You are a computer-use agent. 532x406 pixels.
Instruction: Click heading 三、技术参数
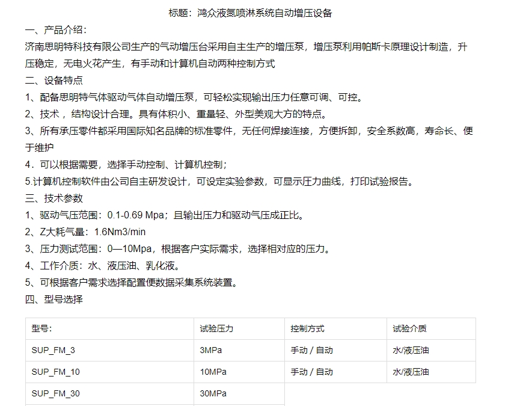[x=54, y=198]
